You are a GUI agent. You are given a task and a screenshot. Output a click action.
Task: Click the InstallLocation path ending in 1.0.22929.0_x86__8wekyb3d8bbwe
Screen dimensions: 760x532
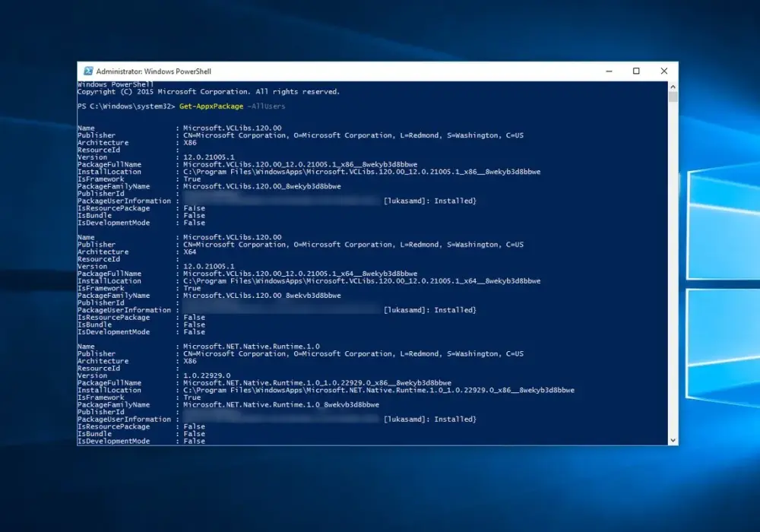(378, 390)
